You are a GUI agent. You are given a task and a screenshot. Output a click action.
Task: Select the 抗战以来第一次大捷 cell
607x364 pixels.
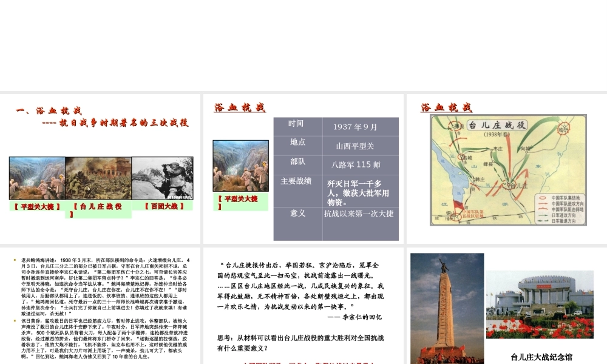(361, 224)
